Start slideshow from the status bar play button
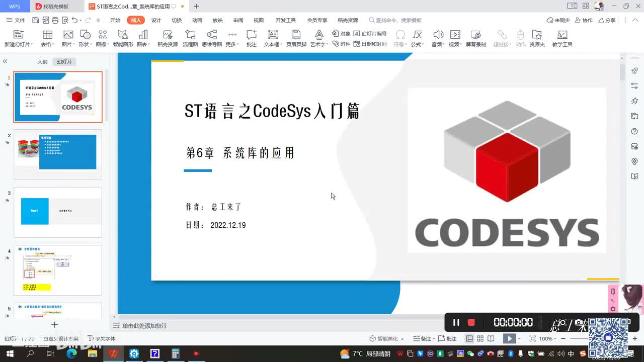Image resolution: width=644 pixels, height=362 pixels. click(x=510, y=339)
